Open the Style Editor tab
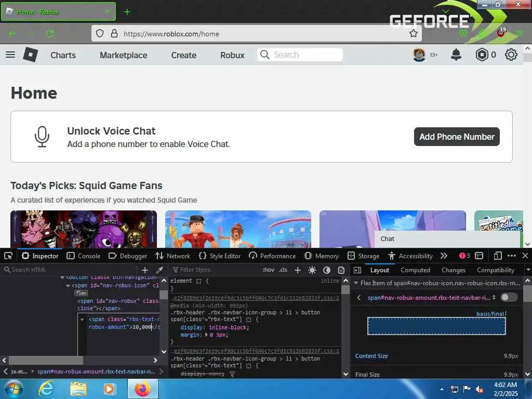532x399 pixels. tap(220, 256)
